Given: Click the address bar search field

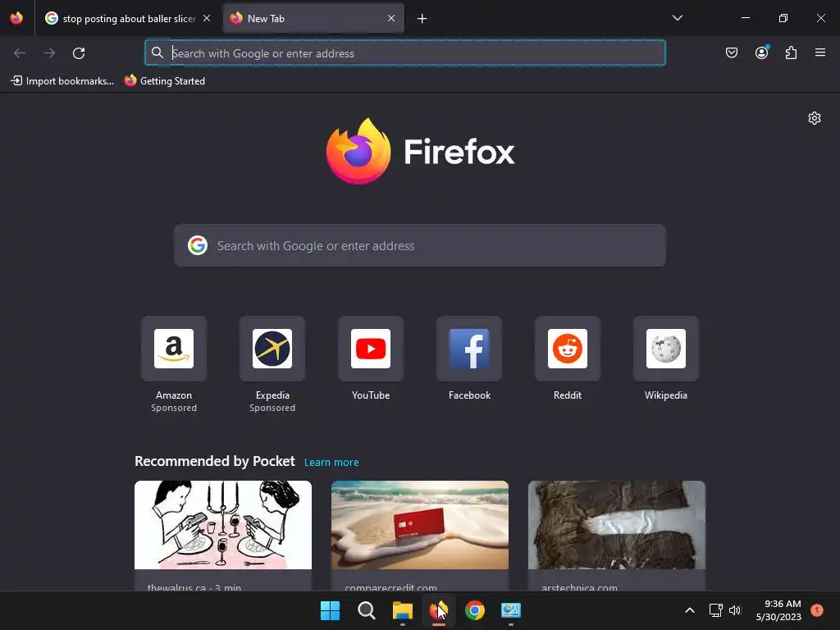Looking at the screenshot, I should tap(405, 53).
